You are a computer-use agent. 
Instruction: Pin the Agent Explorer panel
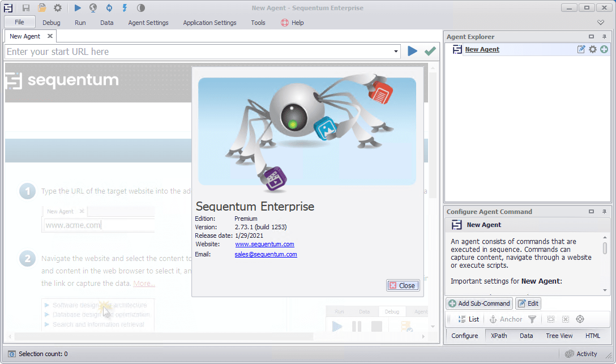tap(604, 37)
